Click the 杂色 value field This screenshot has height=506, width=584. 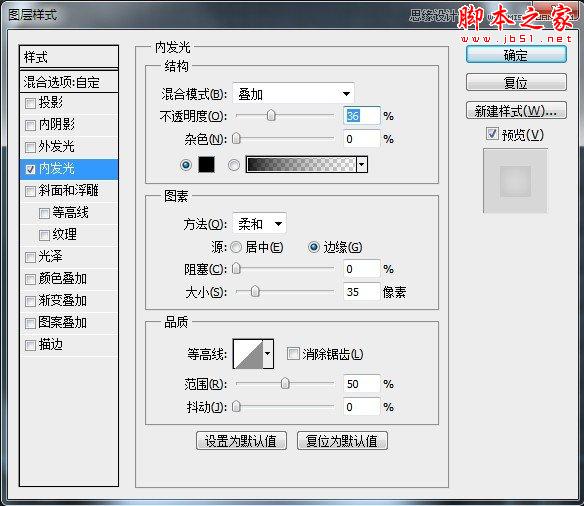[362, 139]
